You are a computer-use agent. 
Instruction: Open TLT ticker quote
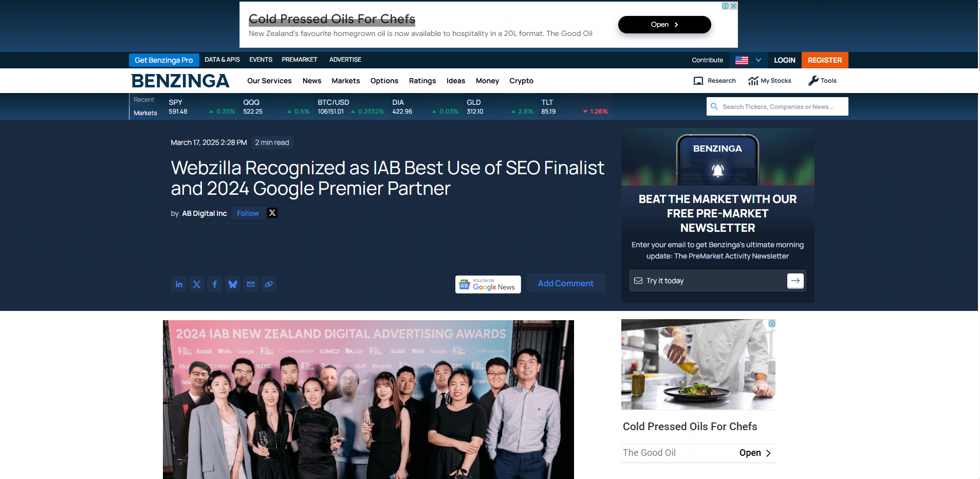tap(574, 106)
